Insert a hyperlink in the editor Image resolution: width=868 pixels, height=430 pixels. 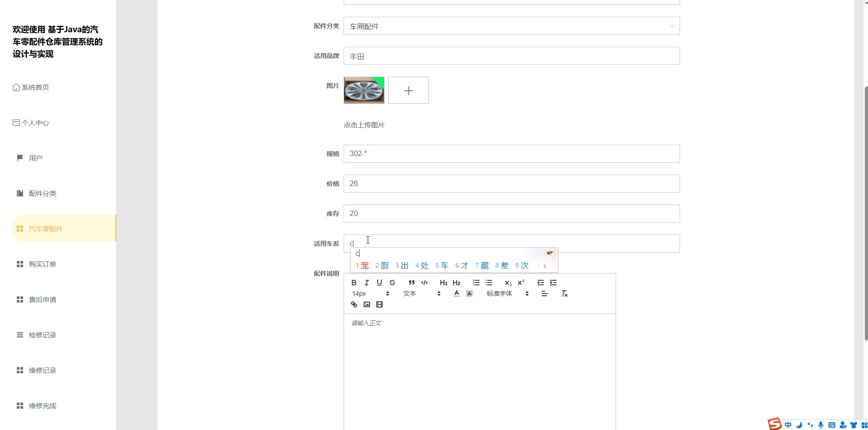[354, 304]
